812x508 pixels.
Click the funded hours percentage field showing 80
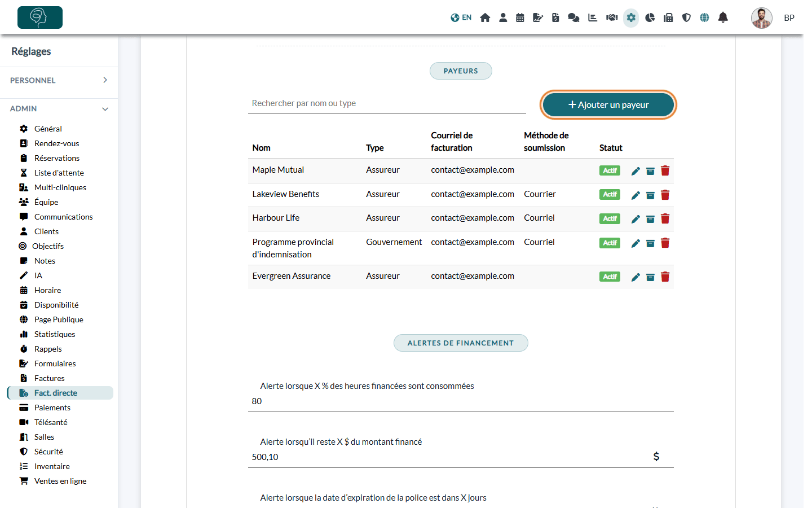tap(461, 401)
